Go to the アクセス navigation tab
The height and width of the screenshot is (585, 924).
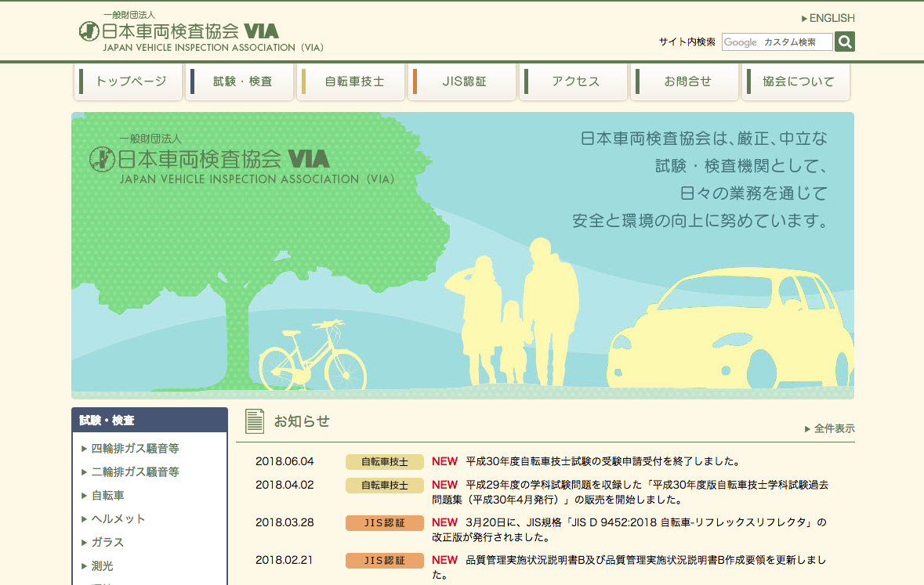tap(574, 81)
